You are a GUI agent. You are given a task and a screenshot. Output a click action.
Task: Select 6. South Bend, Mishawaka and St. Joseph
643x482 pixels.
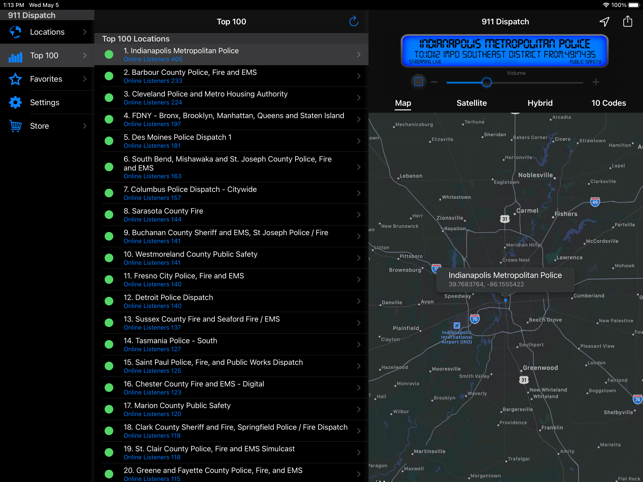(231, 167)
